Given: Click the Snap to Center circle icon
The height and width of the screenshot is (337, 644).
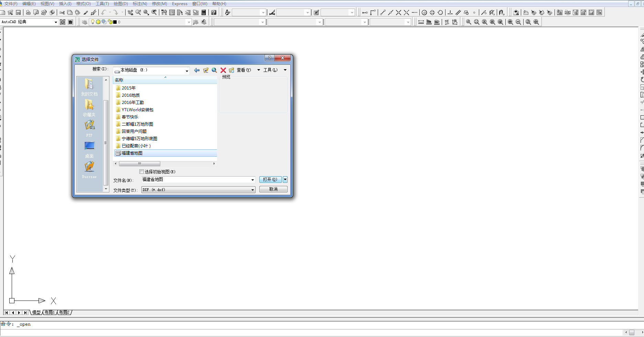Looking at the screenshot, I should click(424, 12).
